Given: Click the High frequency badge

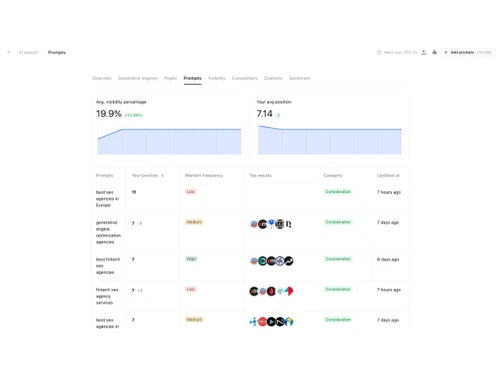Looking at the screenshot, I should click(x=191, y=259).
